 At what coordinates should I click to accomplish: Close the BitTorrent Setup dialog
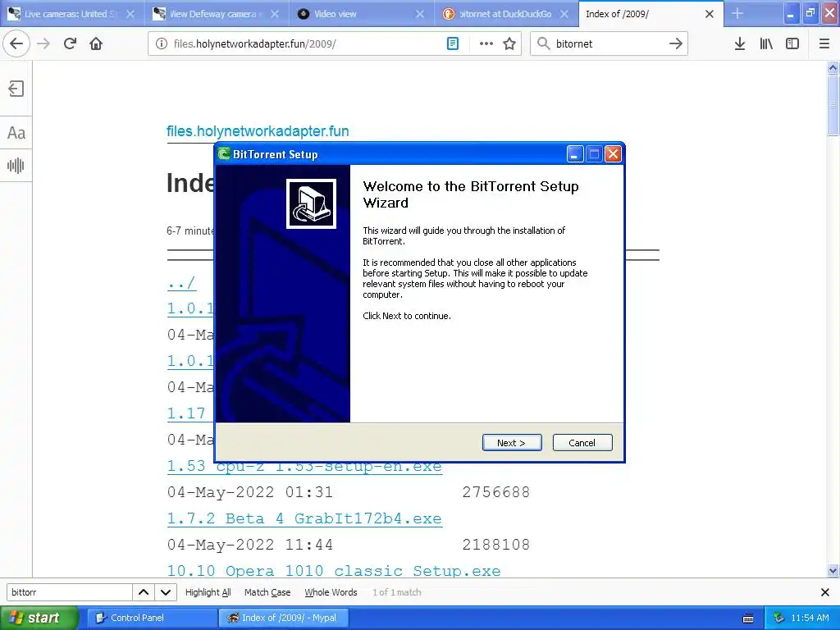tap(613, 154)
